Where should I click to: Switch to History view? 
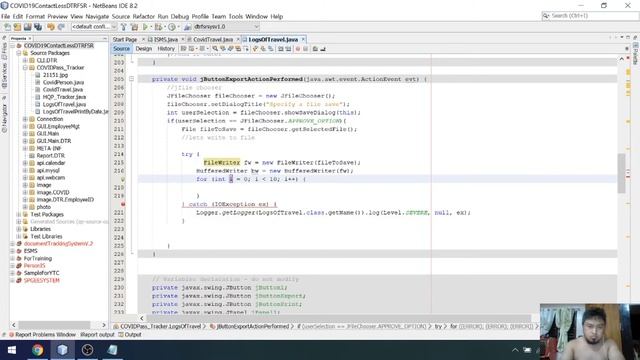pyautogui.click(x=166, y=49)
